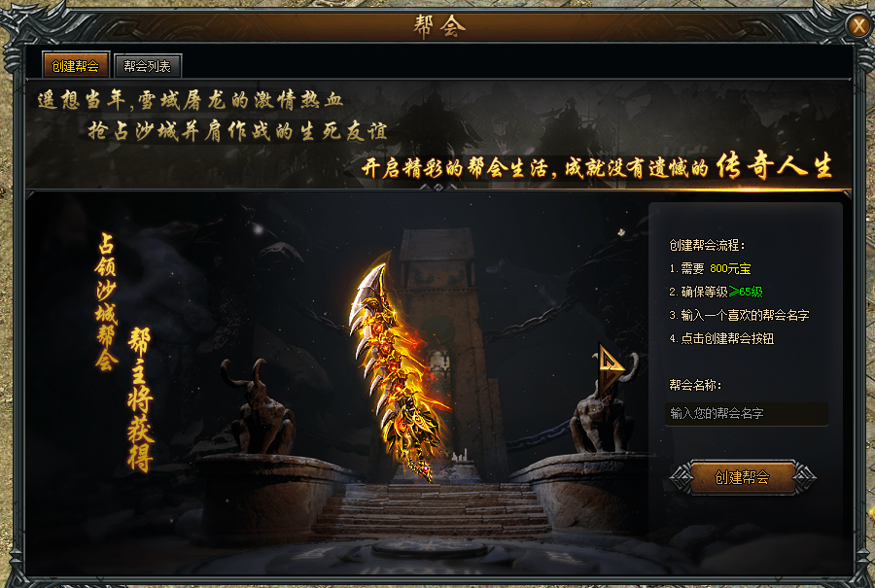The height and width of the screenshot is (588, 875).
Task: Click the left diamond ornament of the 创建帮会 button
Action: click(681, 477)
